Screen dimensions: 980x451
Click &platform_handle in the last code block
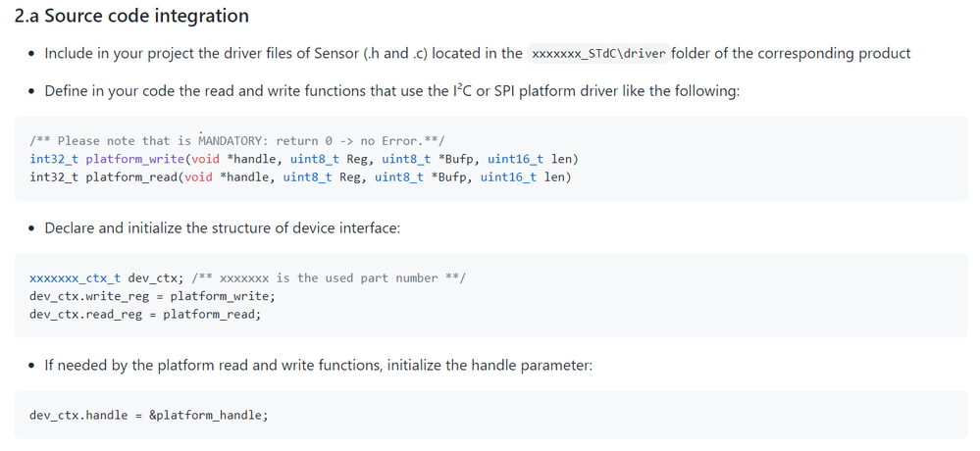pos(209,415)
